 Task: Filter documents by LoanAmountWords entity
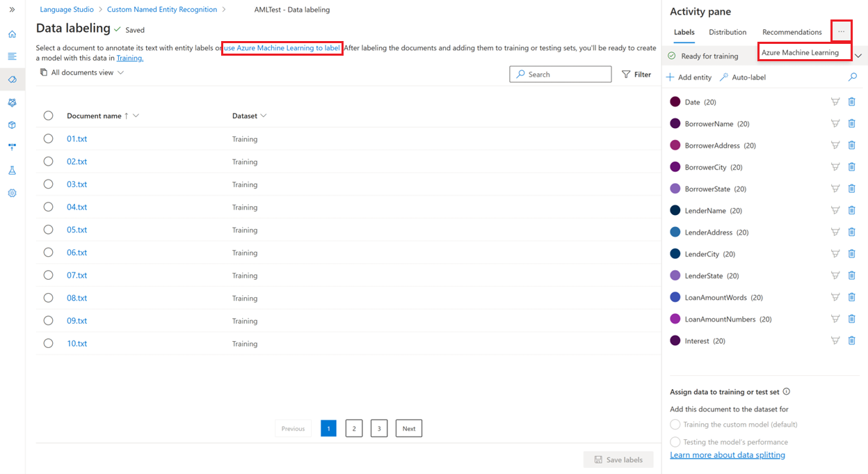pyautogui.click(x=835, y=297)
